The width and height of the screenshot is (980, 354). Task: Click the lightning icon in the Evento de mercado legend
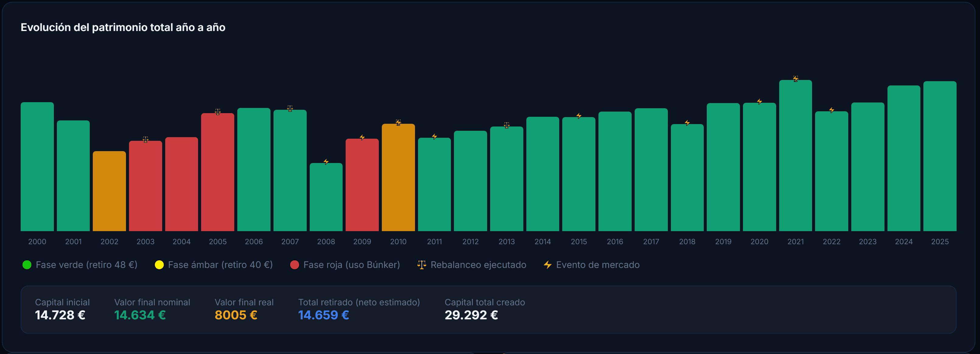pos(547,265)
